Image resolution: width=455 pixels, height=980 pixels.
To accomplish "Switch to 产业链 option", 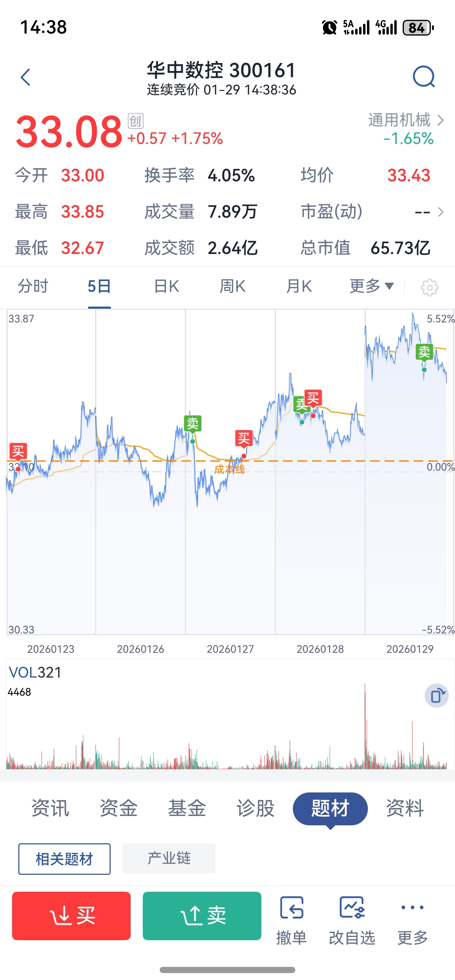I will point(169,858).
